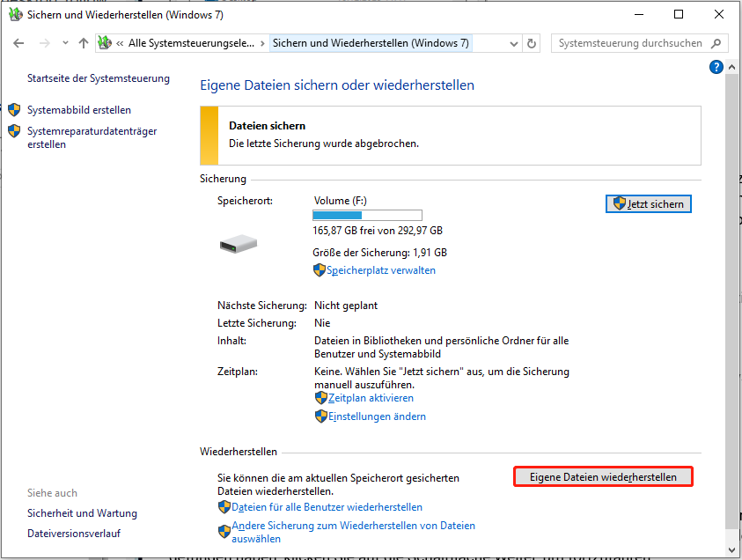Image resolution: width=742 pixels, height=560 pixels.
Task: Click 'Eigene Dateien wiederherstellen' button
Action: (x=603, y=476)
